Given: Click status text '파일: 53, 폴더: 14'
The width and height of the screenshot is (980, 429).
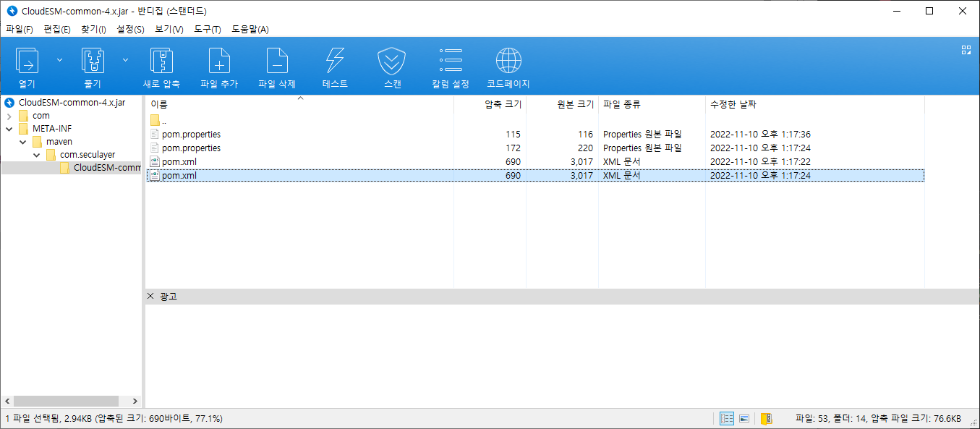Looking at the screenshot, I should point(830,418).
